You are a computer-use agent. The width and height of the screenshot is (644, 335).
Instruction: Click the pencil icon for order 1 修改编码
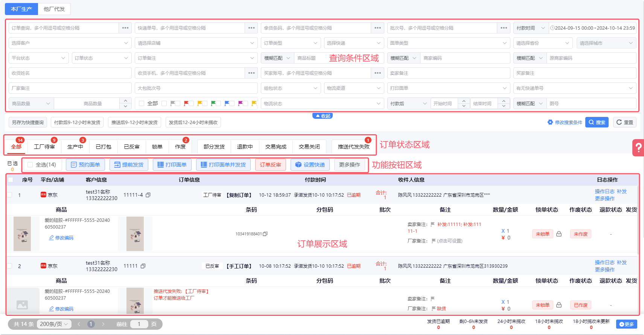[x=51, y=238]
